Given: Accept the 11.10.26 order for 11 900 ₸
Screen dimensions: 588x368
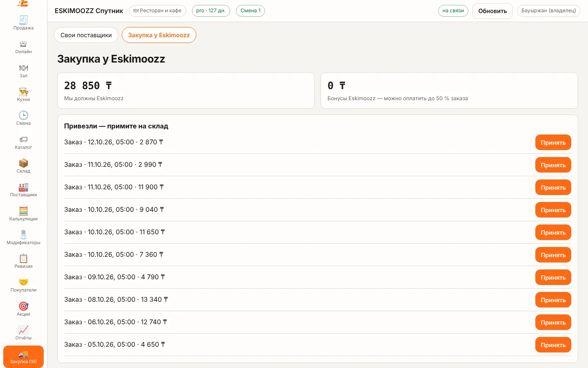Looking at the screenshot, I should (553, 188).
